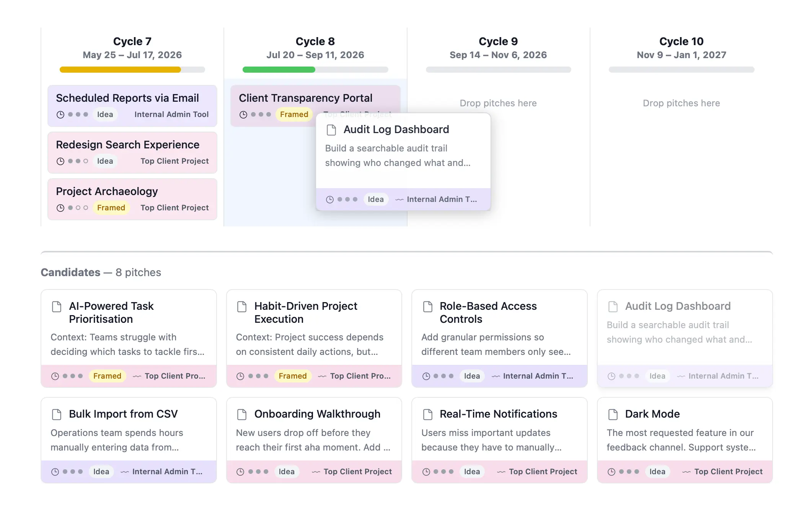Click the Cycle 7 progress bar

[132, 70]
